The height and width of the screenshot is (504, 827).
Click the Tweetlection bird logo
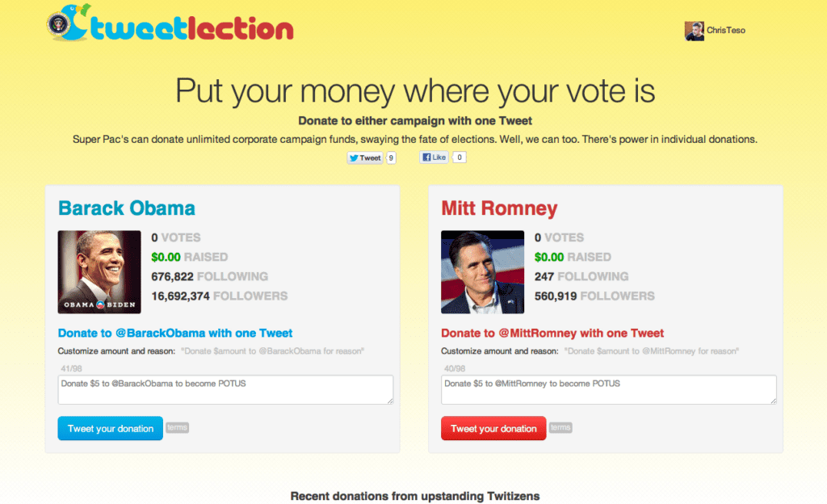[69, 23]
